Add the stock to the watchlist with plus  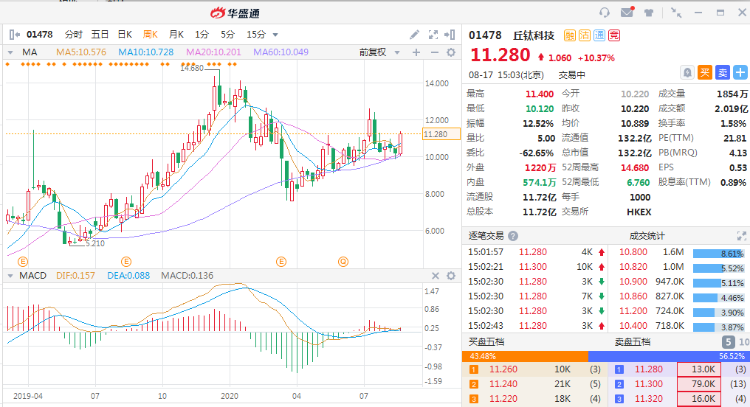coord(740,73)
